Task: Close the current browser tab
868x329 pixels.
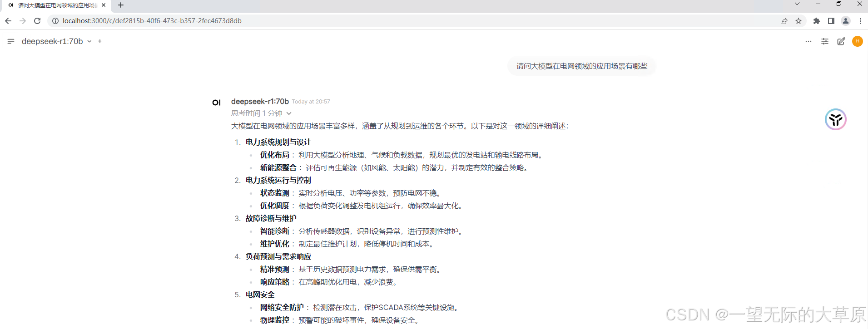Action: point(104,5)
